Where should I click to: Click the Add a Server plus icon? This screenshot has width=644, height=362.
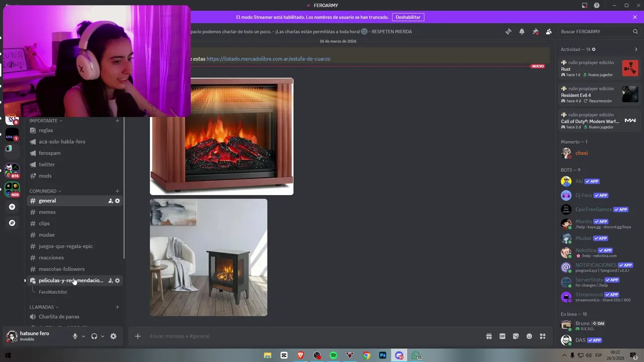tap(12, 207)
